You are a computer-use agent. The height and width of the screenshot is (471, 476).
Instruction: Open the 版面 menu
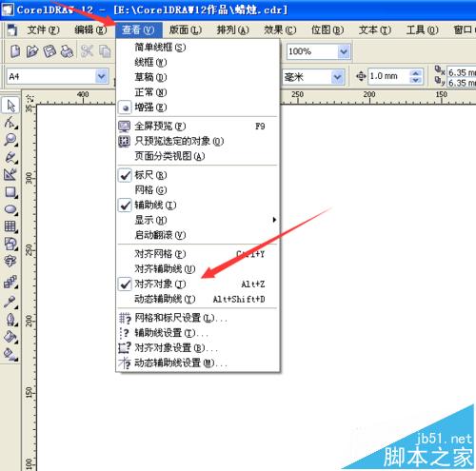[x=186, y=30]
